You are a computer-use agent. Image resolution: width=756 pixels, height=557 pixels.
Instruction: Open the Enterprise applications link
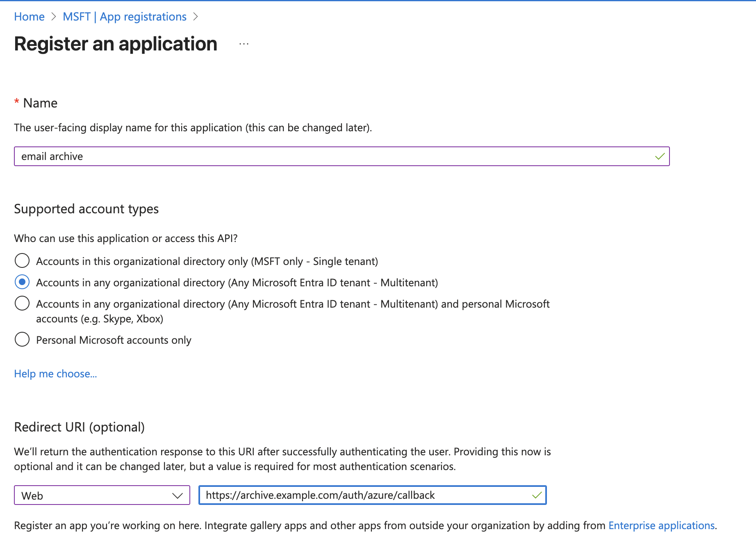[661, 525]
